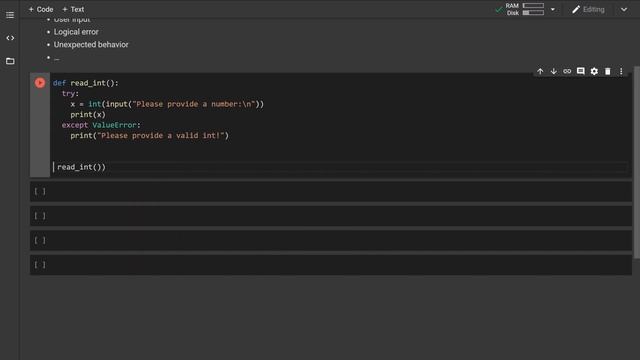
Task: Place cursor on 'def read_int():' line
Action: pyautogui.click(x=85, y=83)
